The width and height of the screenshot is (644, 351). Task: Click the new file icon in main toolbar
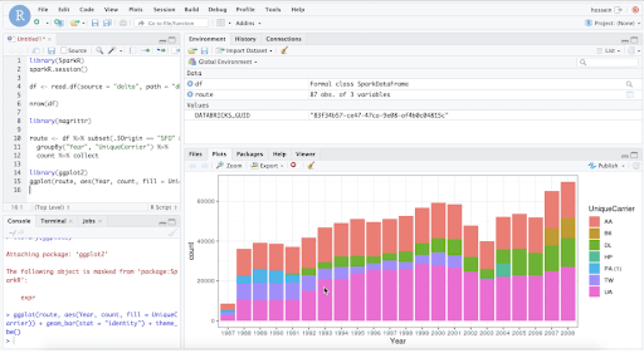[x=36, y=23]
